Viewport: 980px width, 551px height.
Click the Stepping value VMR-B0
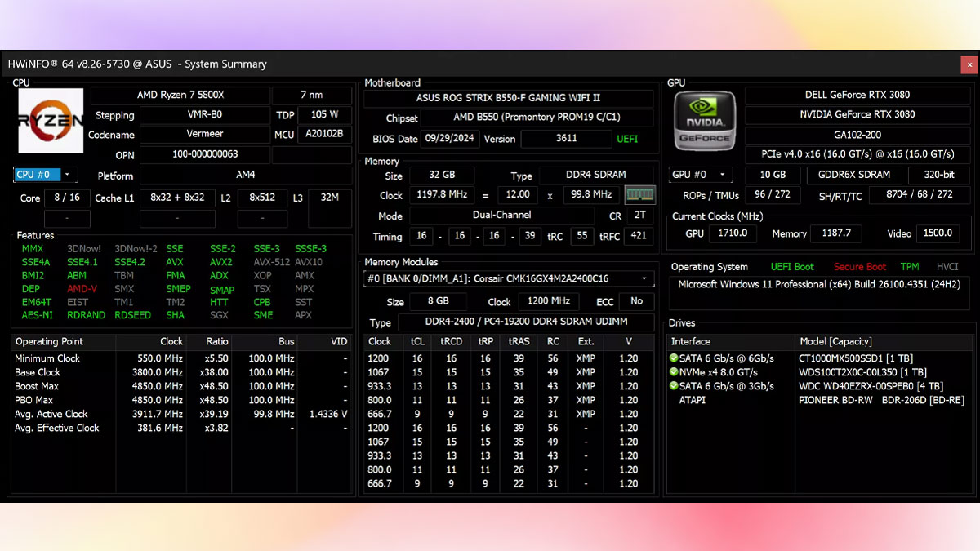point(204,115)
